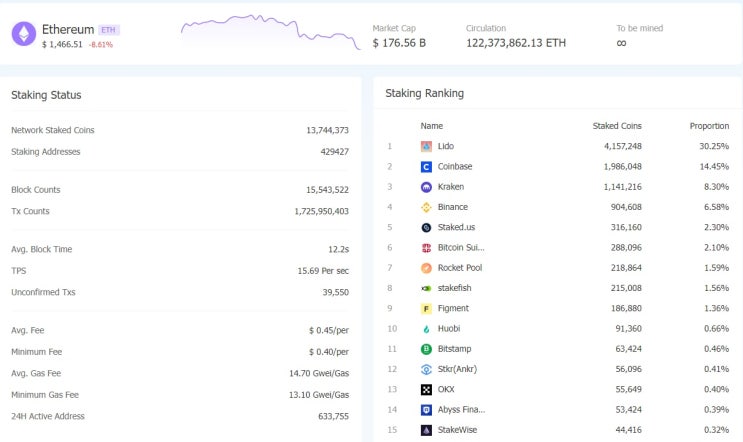The height and width of the screenshot is (442, 743).
Task: Click the Huobi droplet icon
Action: 426,329
